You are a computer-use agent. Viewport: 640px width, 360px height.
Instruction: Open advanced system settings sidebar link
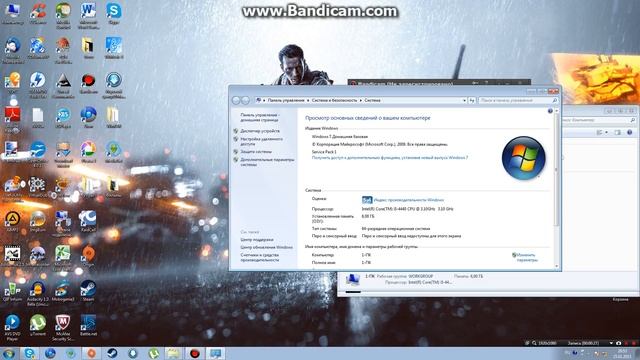(267, 162)
